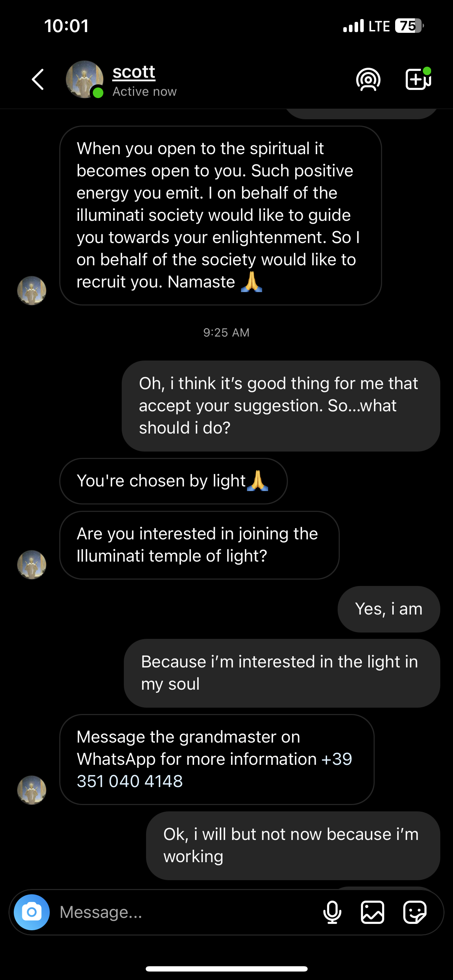Start a video call with scott

418,79
